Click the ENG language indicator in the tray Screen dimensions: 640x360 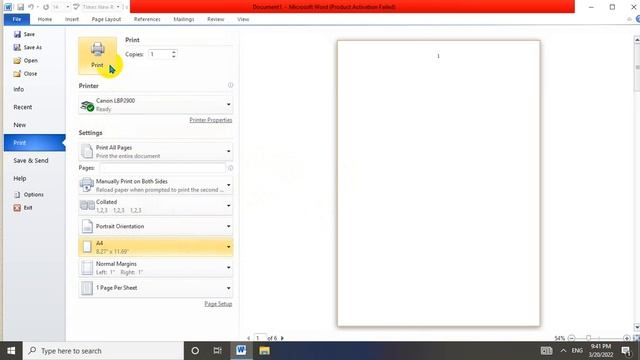(x=577, y=351)
